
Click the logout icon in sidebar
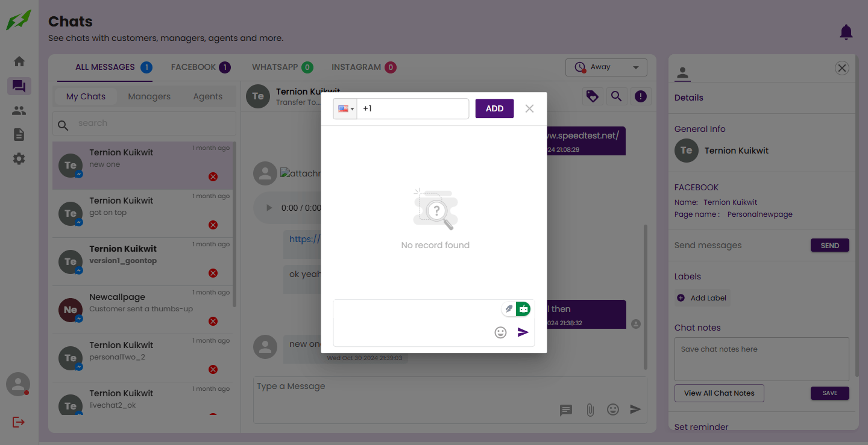(x=19, y=422)
